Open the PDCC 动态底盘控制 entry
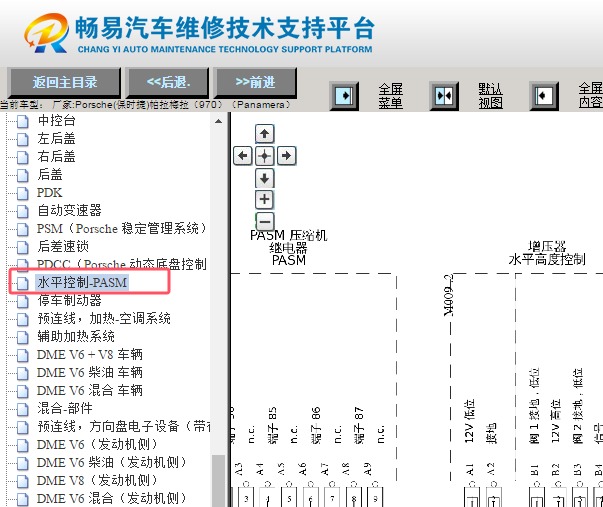This screenshot has width=603, height=507. point(122,264)
